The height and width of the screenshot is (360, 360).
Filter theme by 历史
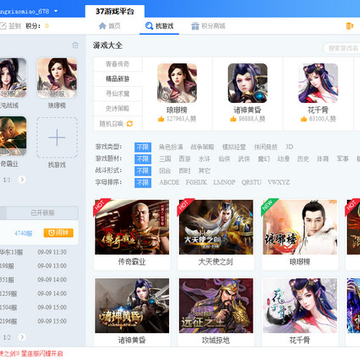tap(303, 159)
